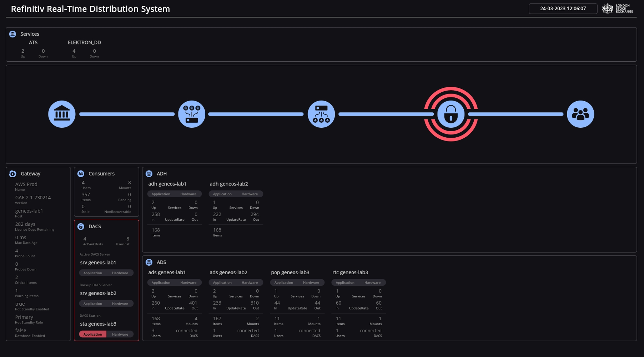This screenshot has width=644, height=357.
Task: Click the consumers group icon in the pipeline
Action: pos(580,114)
